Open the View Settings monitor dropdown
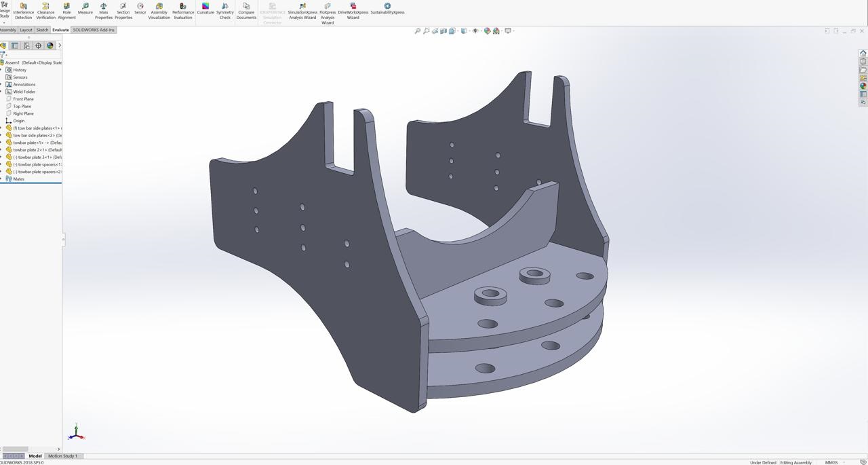 (x=509, y=31)
